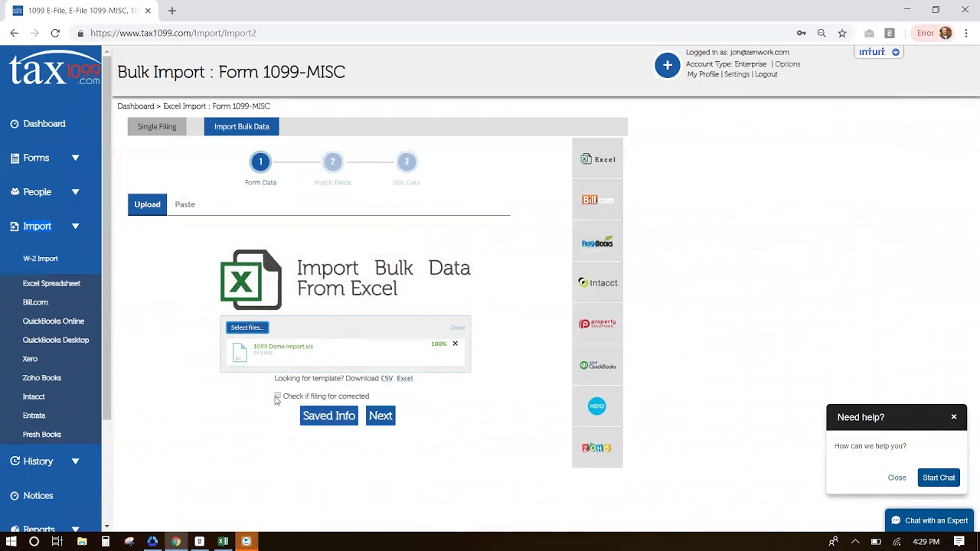Select the Zoho import source icon

(596, 448)
